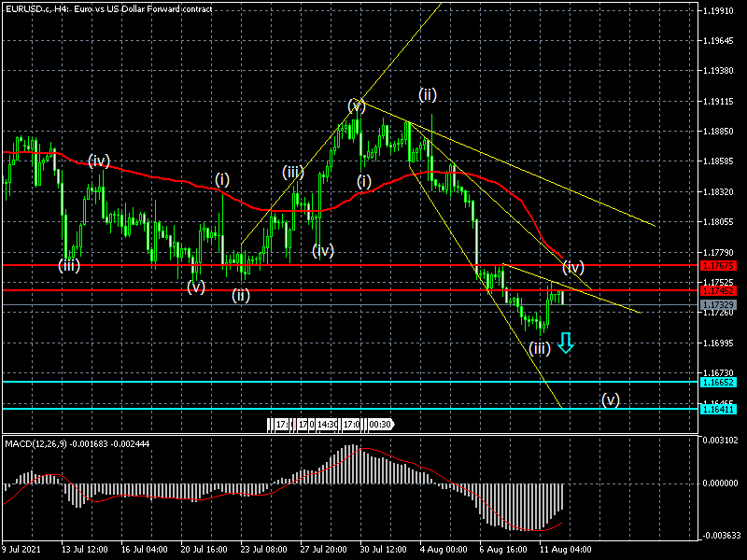
Task: Click the blue down arrow marker
Action: click(565, 344)
